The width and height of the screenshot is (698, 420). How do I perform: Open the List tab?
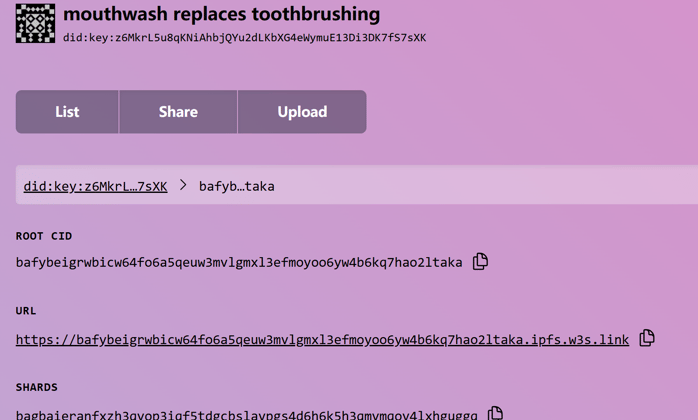67,112
